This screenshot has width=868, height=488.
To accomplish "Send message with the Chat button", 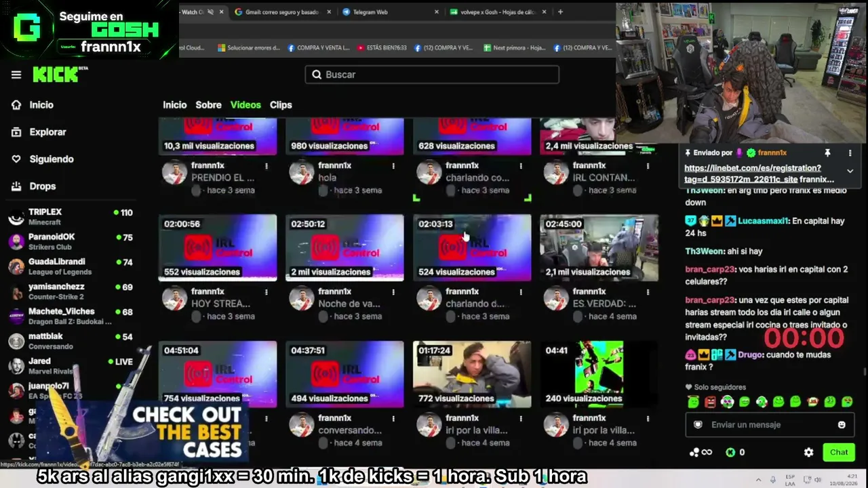I will 839,453.
